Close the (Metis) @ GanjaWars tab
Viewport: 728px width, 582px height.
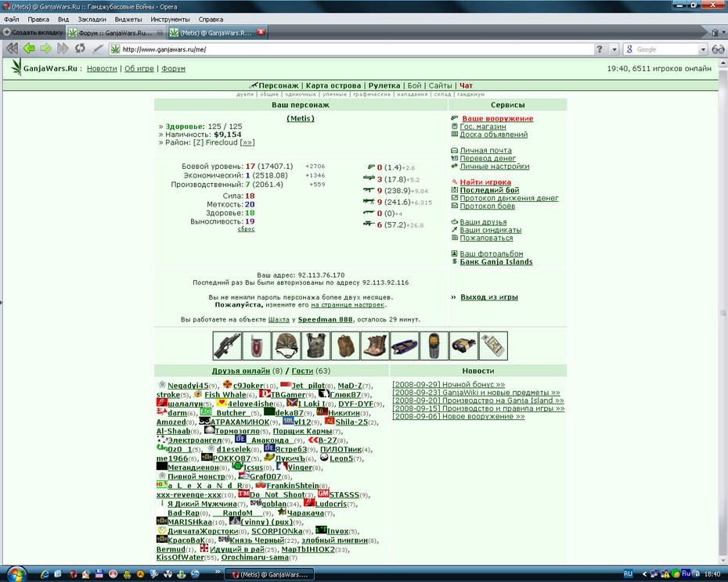(x=261, y=32)
